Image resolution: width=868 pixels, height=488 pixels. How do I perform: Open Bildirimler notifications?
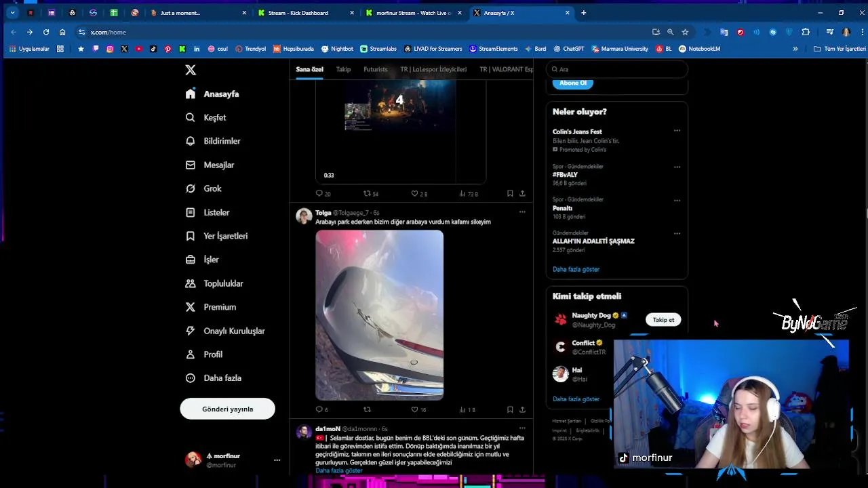213,141
